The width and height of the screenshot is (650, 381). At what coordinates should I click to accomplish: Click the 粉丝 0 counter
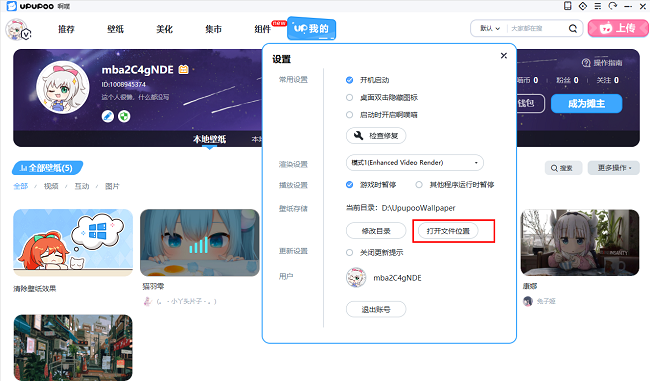(567, 80)
